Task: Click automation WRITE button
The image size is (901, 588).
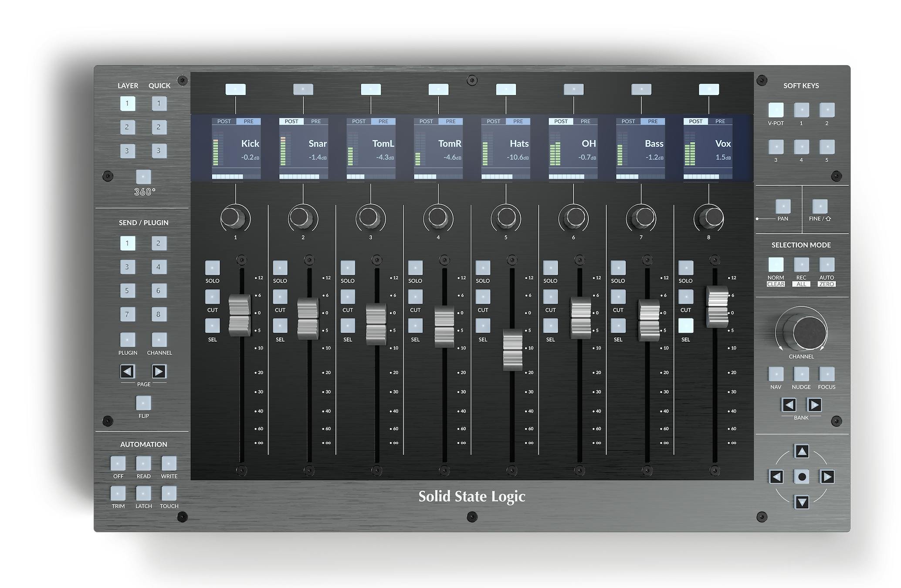Action: point(169,463)
